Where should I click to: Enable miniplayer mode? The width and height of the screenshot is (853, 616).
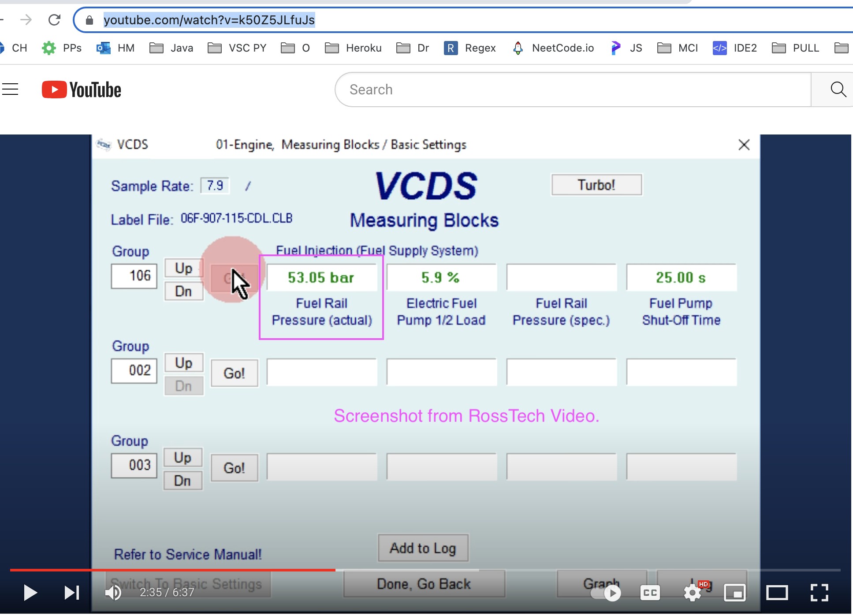(735, 593)
